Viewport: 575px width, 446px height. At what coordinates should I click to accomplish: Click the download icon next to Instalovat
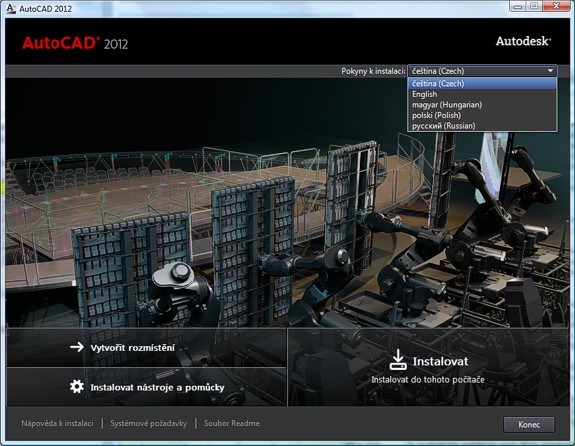398,359
